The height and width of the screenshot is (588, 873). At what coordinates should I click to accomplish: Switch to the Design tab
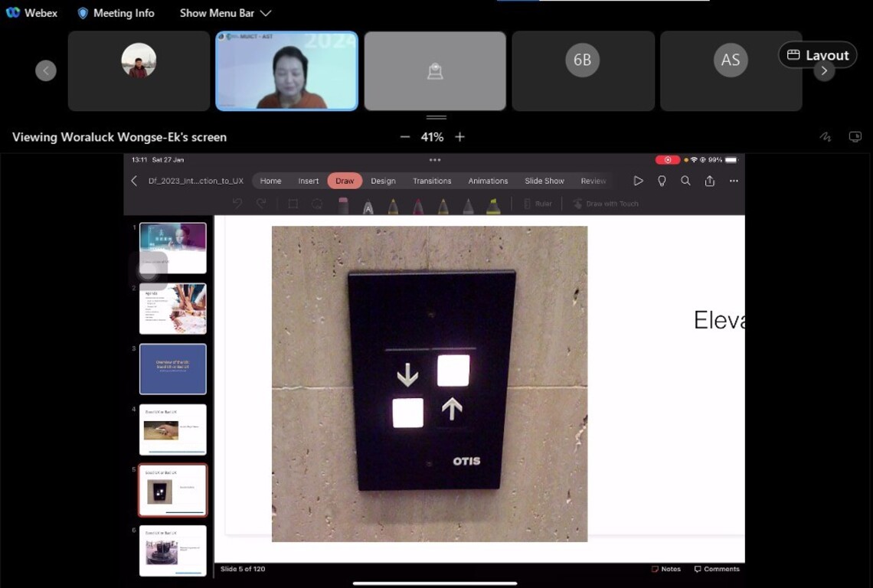click(383, 181)
